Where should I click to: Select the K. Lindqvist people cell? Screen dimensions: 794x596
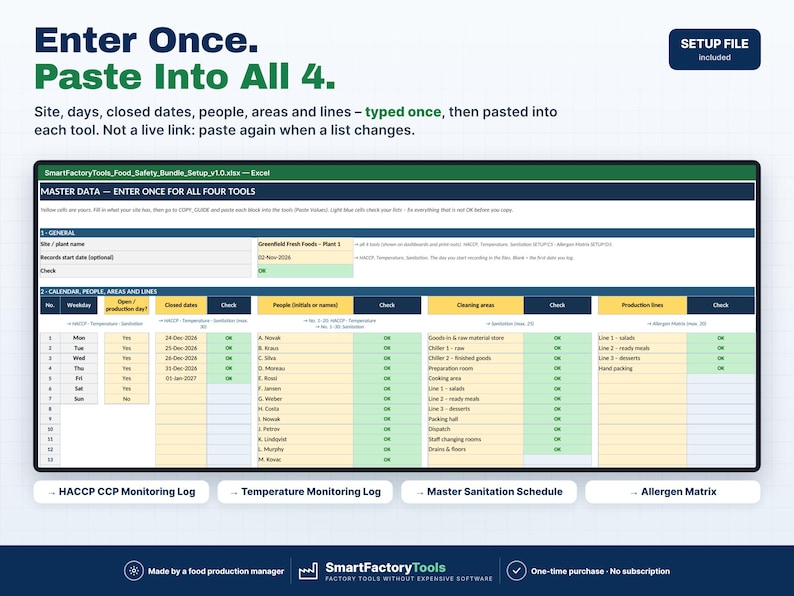(305, 439)
